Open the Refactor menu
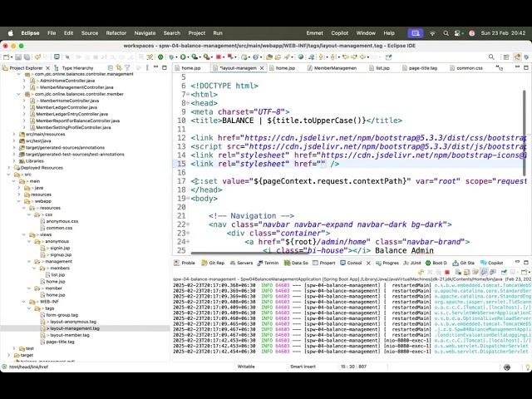The width and height of the screenshot is (532, 399). tap(116, 33)
